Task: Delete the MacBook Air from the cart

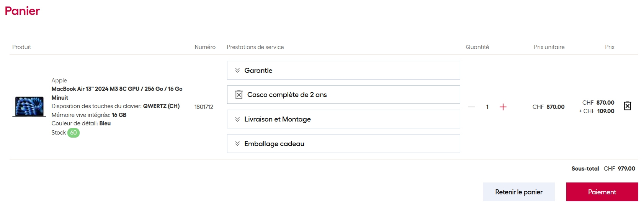Action: (627, 106)
